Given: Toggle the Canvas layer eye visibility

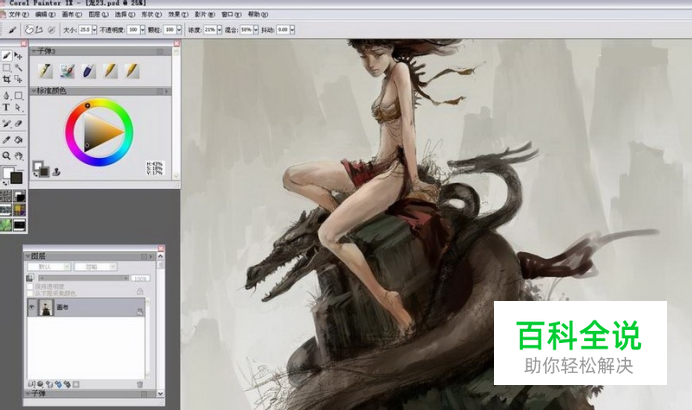Looking at the screenshot, I should click(x=32, y=307).
